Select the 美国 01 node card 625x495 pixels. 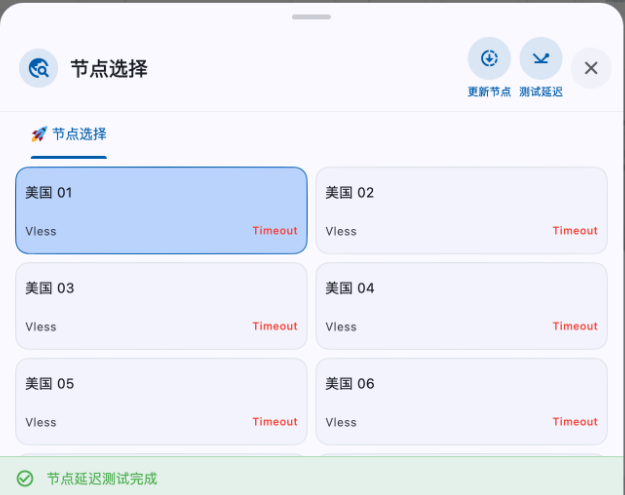[x=161, y=210]
